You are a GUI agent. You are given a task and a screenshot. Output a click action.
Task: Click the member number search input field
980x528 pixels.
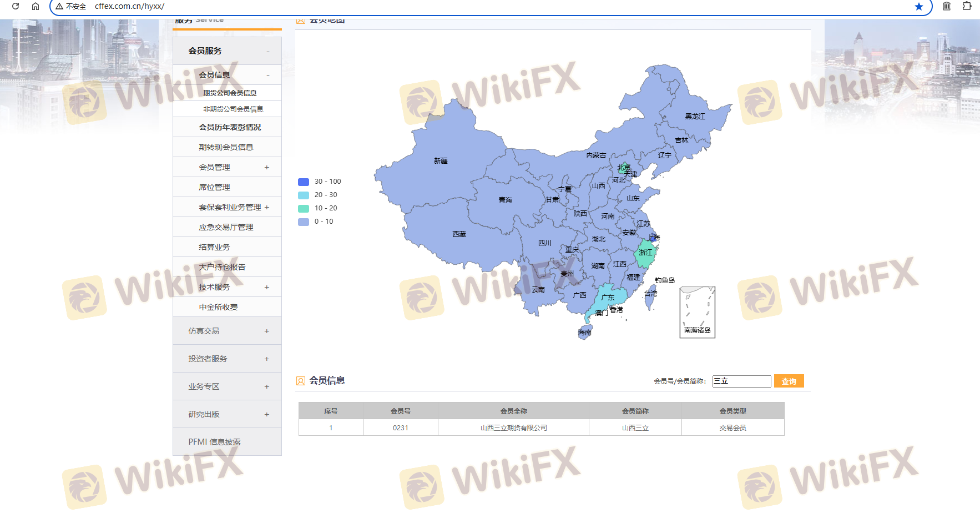click(x=741, y=381)
